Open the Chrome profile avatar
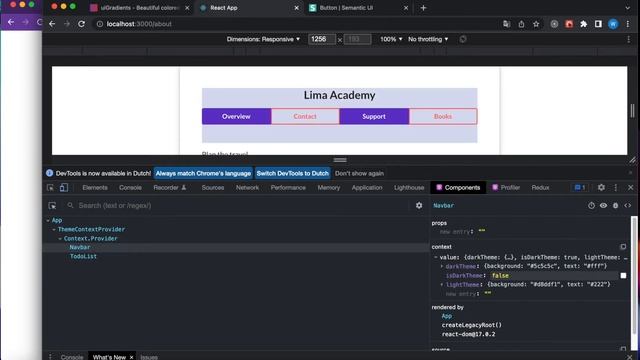 (613, 24)
